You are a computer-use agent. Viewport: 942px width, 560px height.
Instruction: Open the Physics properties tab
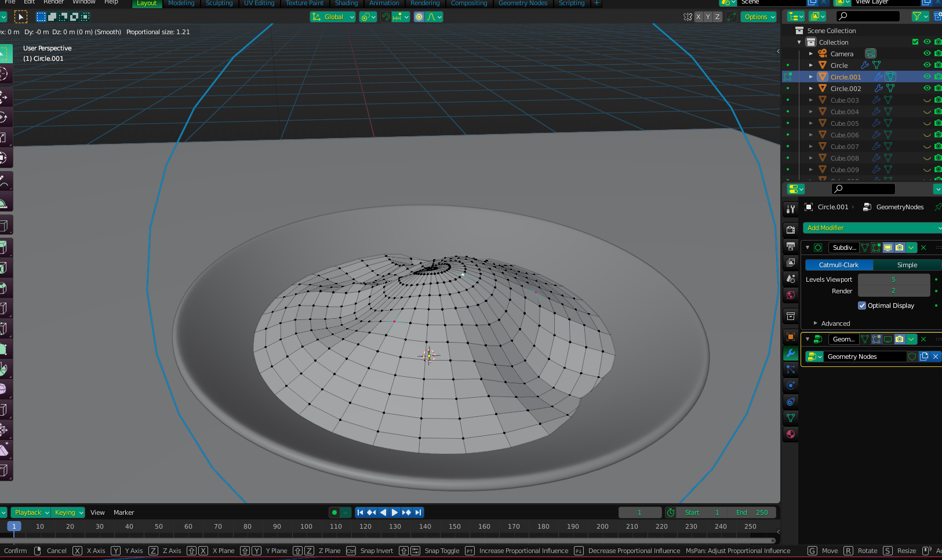(791, 386)
